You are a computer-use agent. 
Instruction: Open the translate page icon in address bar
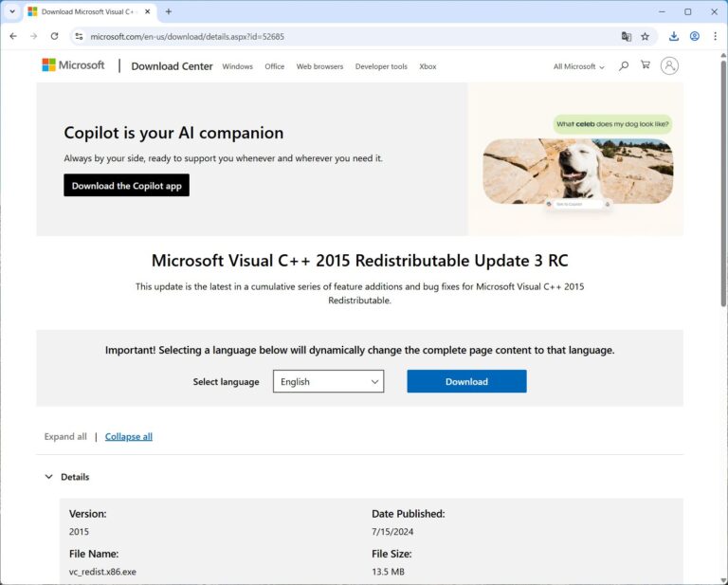tap(627, 36)
